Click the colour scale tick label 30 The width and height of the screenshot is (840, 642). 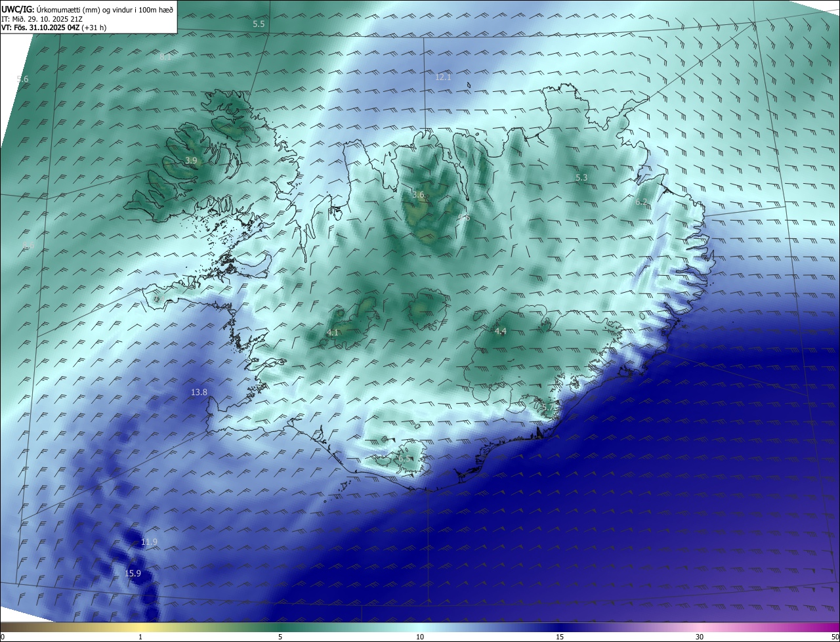(700, 637)
